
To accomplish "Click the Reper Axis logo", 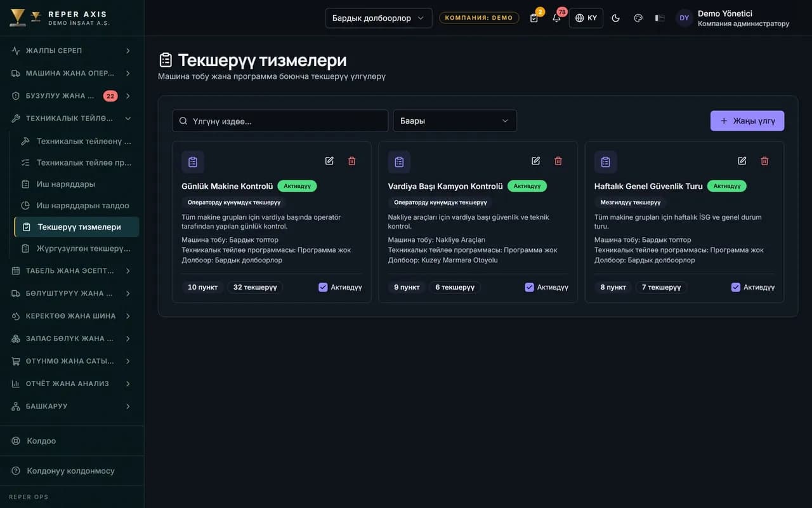I will coord(60,18).
